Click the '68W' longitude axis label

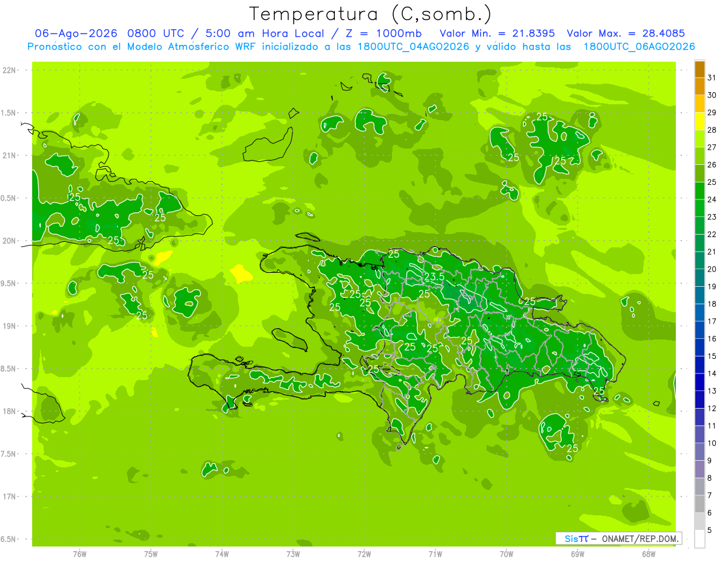click(x=649, y=554)
